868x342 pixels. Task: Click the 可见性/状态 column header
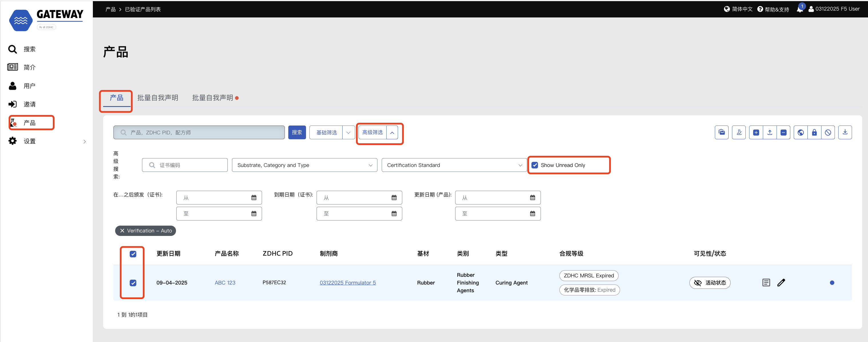coord(710,254)
